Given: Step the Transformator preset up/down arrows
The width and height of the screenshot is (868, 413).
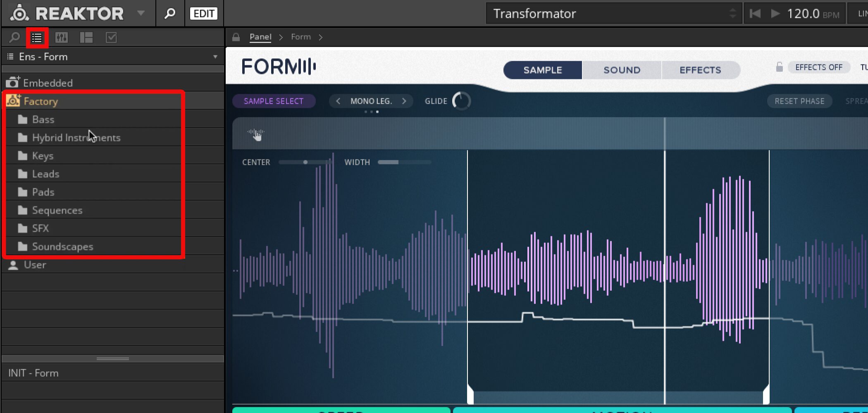Looking at the screenshot, I should (x=733, y=14).
